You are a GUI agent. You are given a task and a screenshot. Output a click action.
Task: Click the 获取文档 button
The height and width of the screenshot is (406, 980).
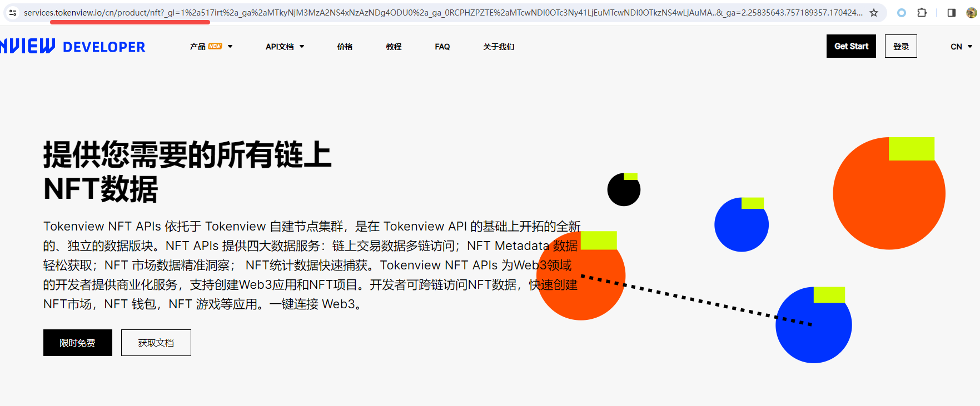(156, 343)
